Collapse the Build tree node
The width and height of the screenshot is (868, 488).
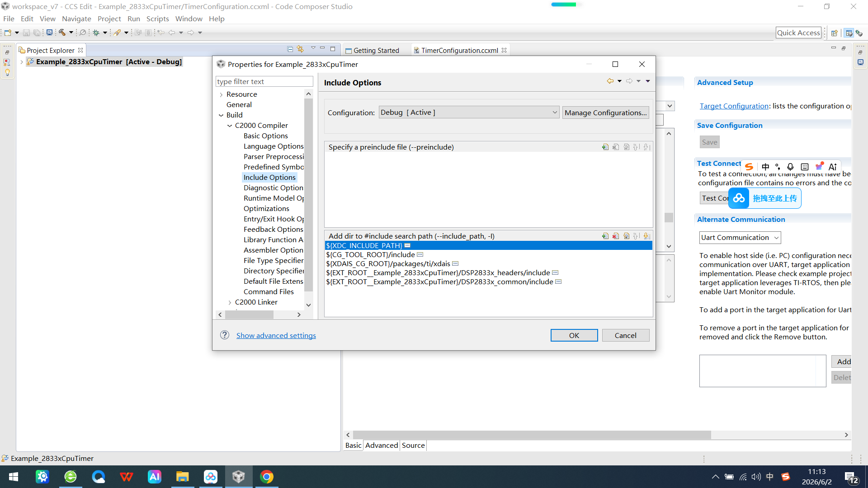[x=221, y=115]
